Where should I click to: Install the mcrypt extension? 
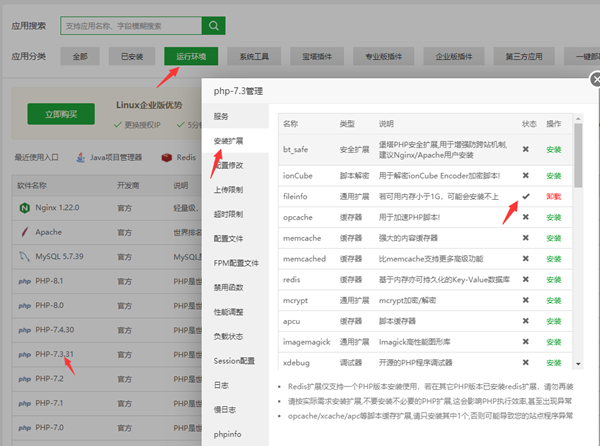click(554, 301)
